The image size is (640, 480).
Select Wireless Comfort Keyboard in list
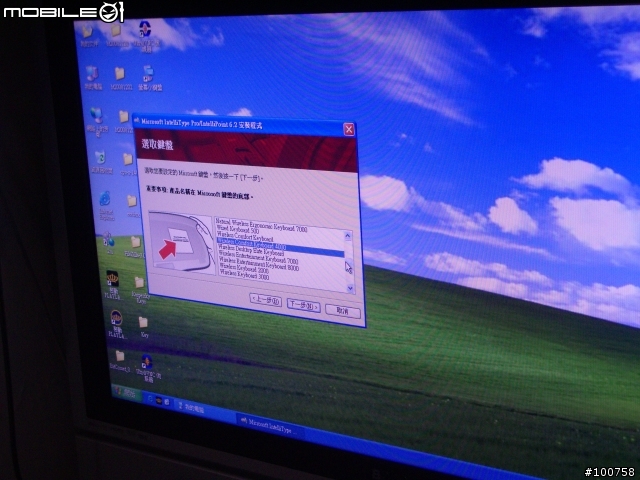pos(244,236)
